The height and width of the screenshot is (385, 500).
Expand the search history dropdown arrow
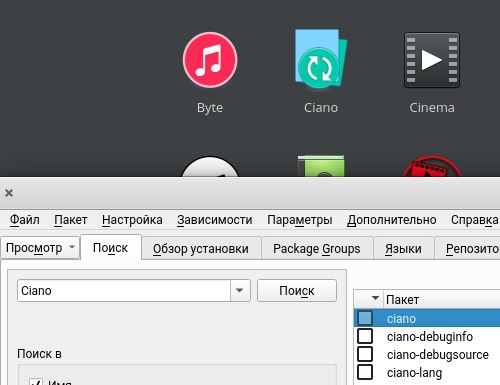click(240, 291)
